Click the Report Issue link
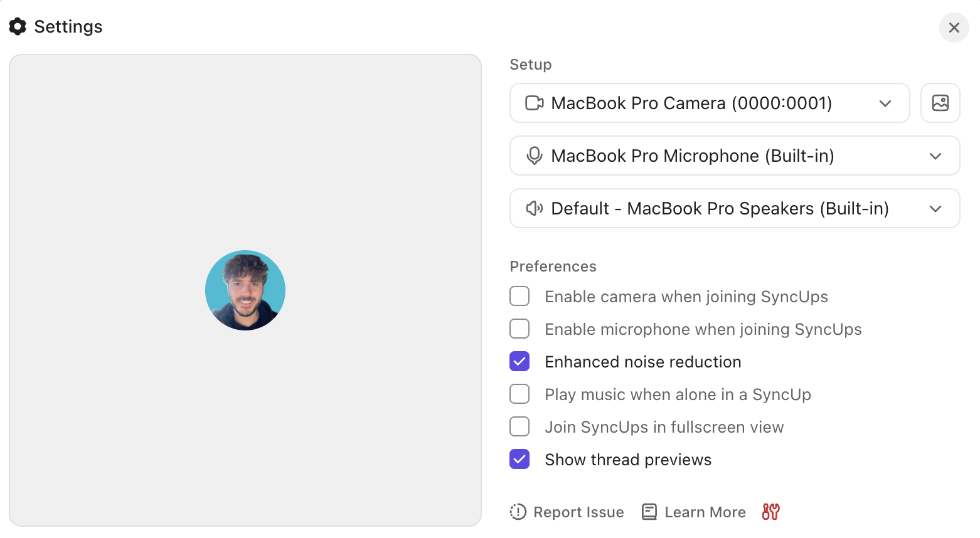 coord(578,512)
